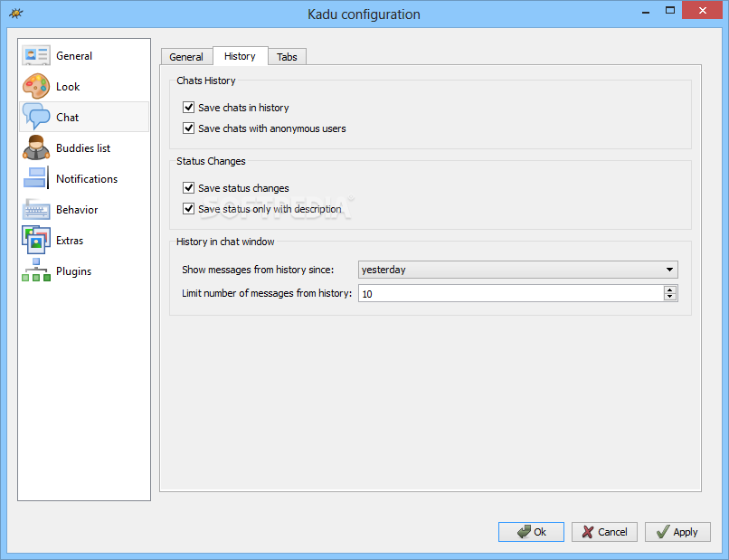This screenshot has width=729, height=560.
Task: Select the Plugins network icon
Action: click(36, 271)
